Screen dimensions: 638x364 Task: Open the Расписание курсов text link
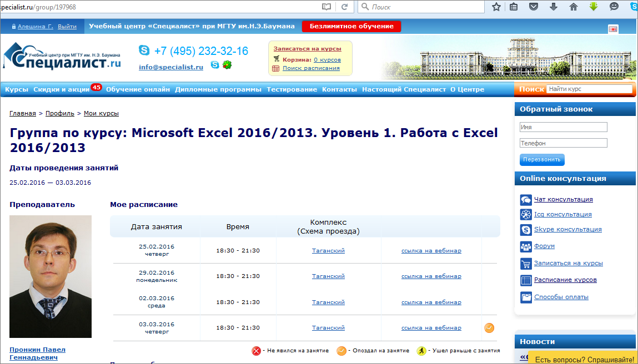coord(566,280)
